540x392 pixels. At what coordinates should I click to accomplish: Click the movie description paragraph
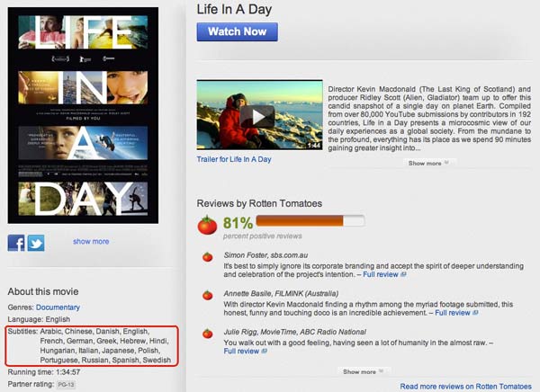(429, 119)
